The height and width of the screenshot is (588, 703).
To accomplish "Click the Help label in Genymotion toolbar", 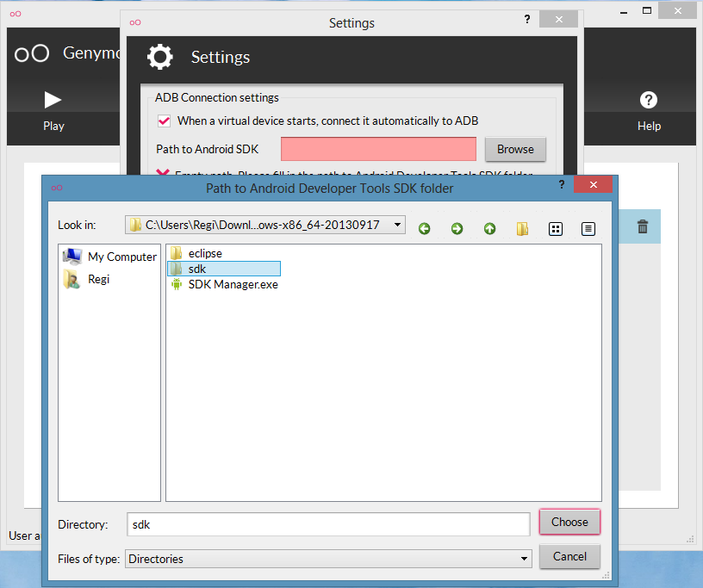I will 649,126.
